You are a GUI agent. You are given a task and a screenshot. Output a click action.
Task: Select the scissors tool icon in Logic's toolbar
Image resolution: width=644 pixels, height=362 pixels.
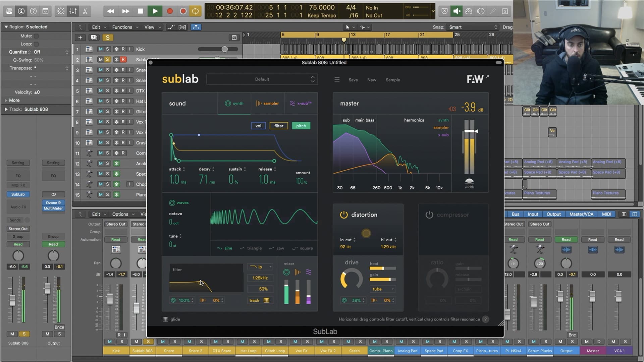pos(85,11)
